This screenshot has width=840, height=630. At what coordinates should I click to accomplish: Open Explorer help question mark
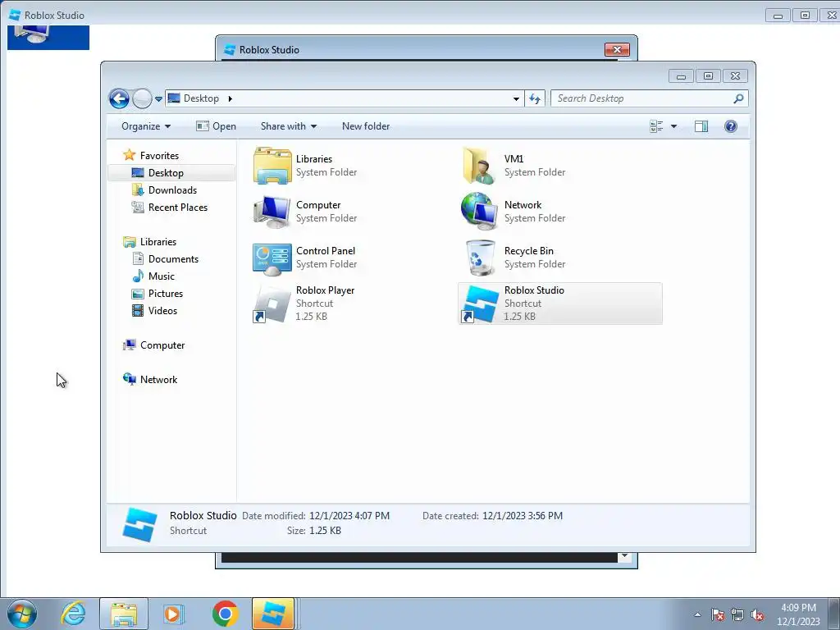tap(731, 126)
